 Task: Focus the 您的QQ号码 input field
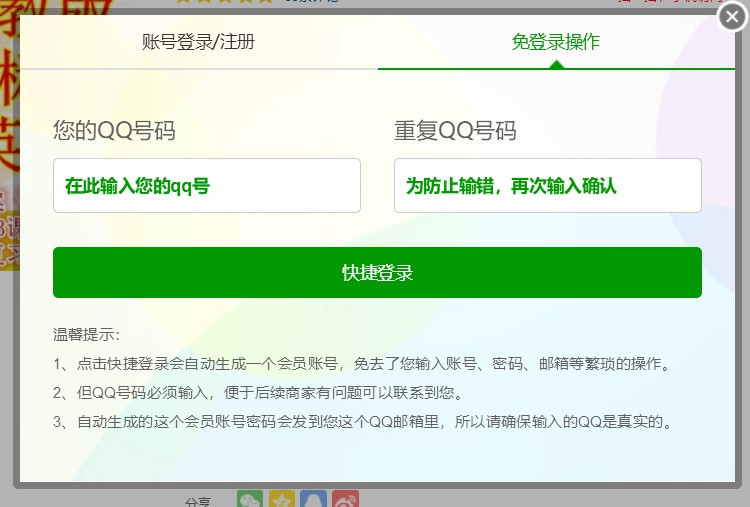(207, 186)
